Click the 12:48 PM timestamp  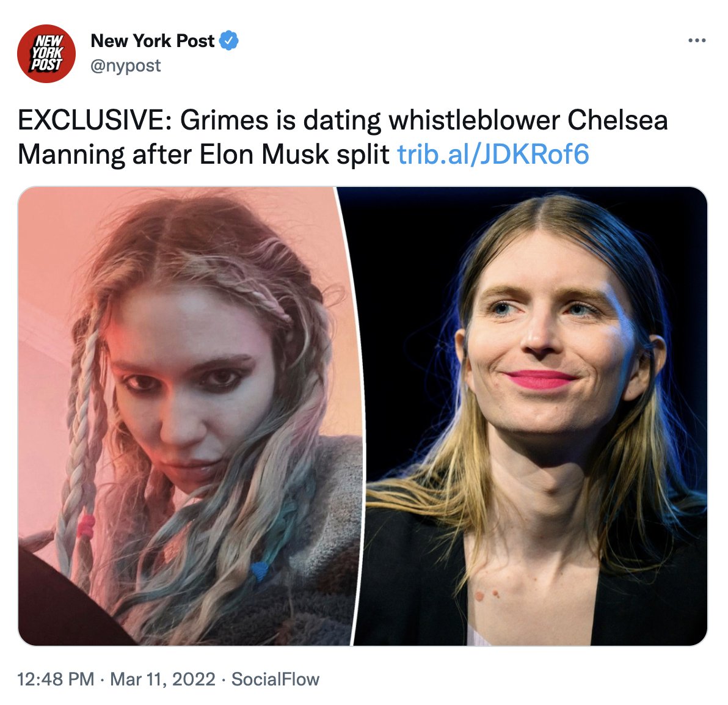tap(56, 679)
